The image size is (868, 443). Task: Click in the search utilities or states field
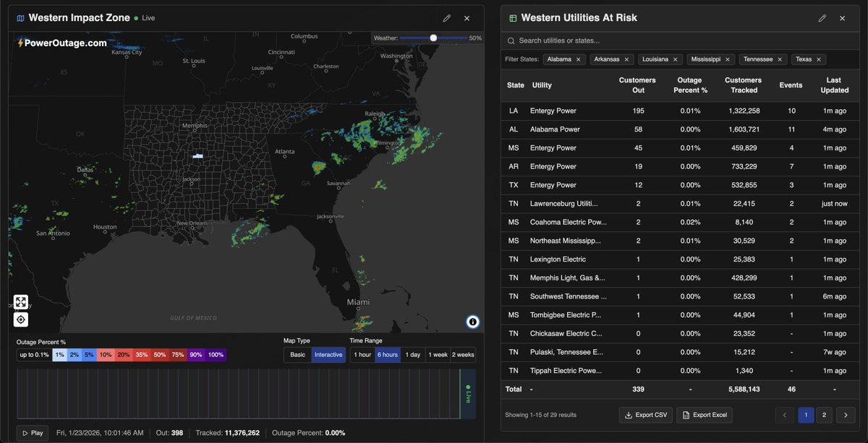coord(680,41)
